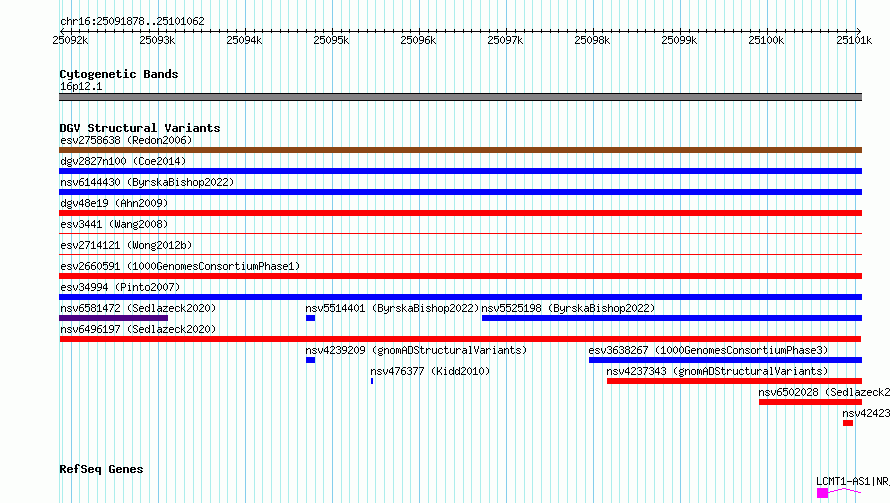Click the nsv4239209 gnomAD blue block
This screenshot has height=503, width=890.
310,360
